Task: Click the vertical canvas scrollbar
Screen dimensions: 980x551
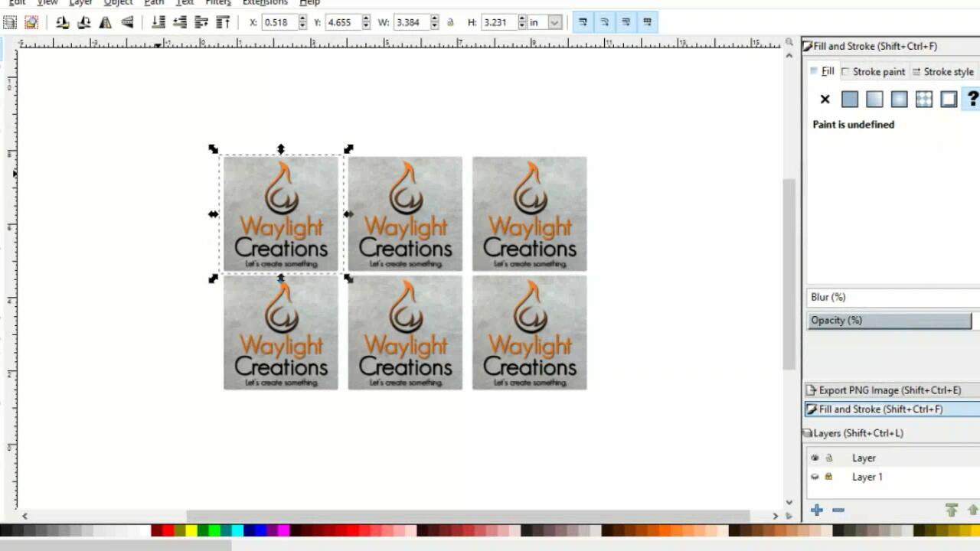Action: [x=789, y=274]
